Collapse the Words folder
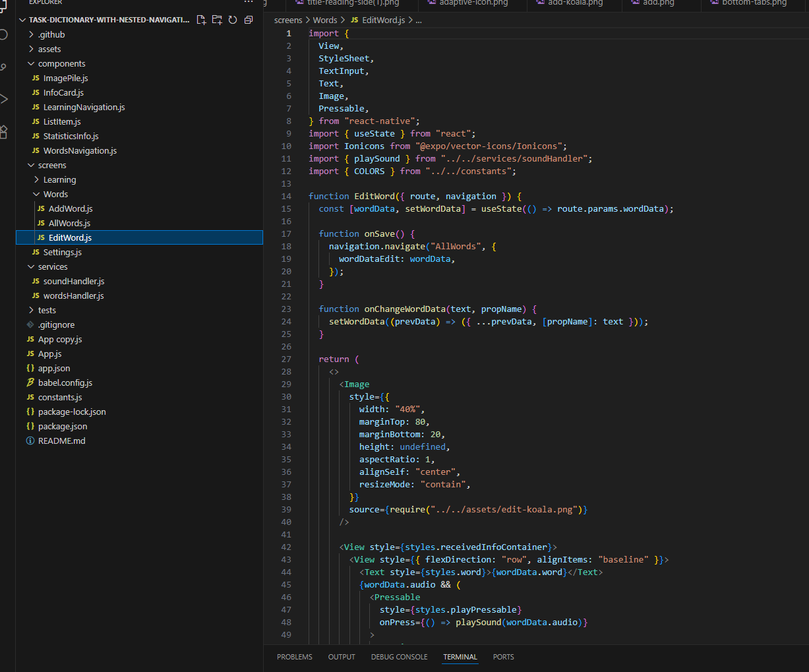Viewport: 809px width, 672px height. pyautogui.click(x=36, y=195)
